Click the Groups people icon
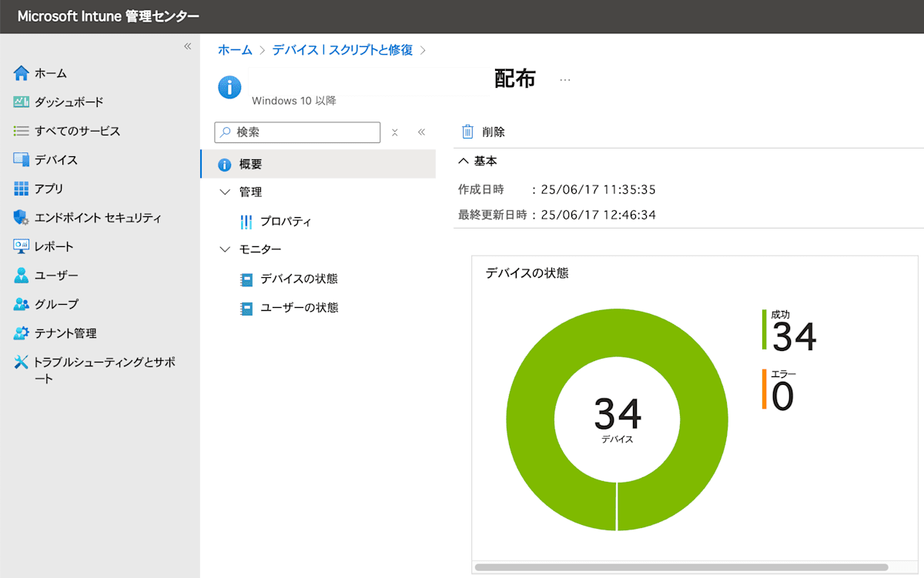 [21, 304]
